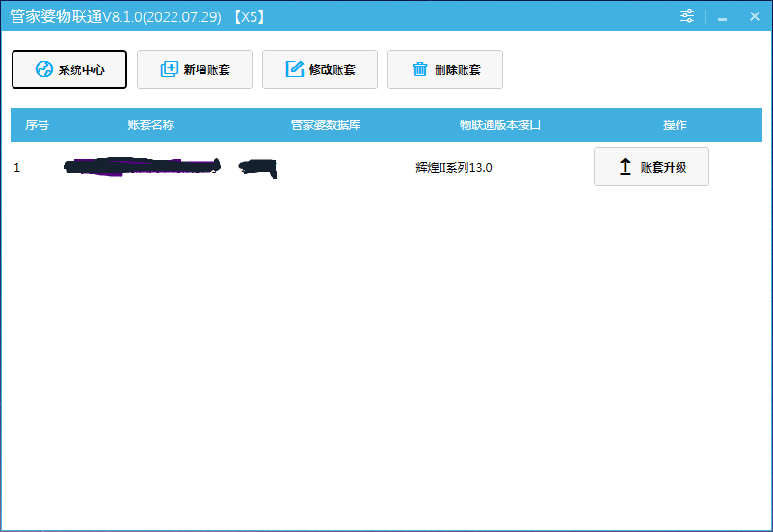
Task: Select row number 1 in the list
Action: 16,168
